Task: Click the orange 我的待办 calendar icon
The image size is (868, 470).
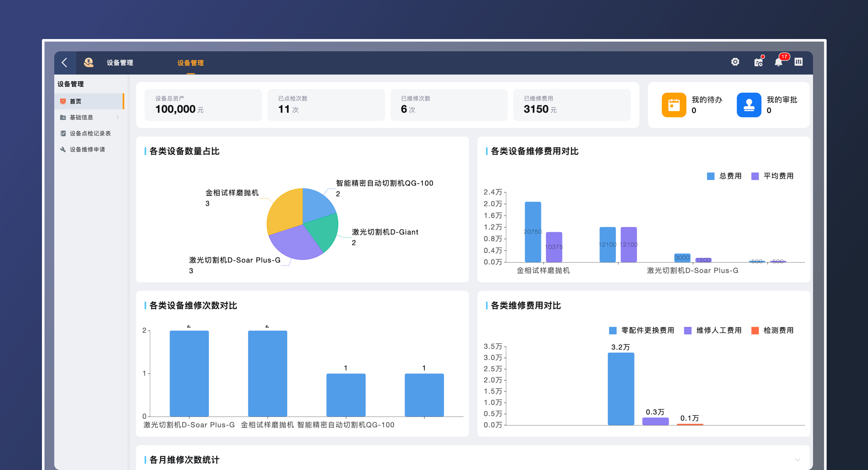Action: coord(674,105)
